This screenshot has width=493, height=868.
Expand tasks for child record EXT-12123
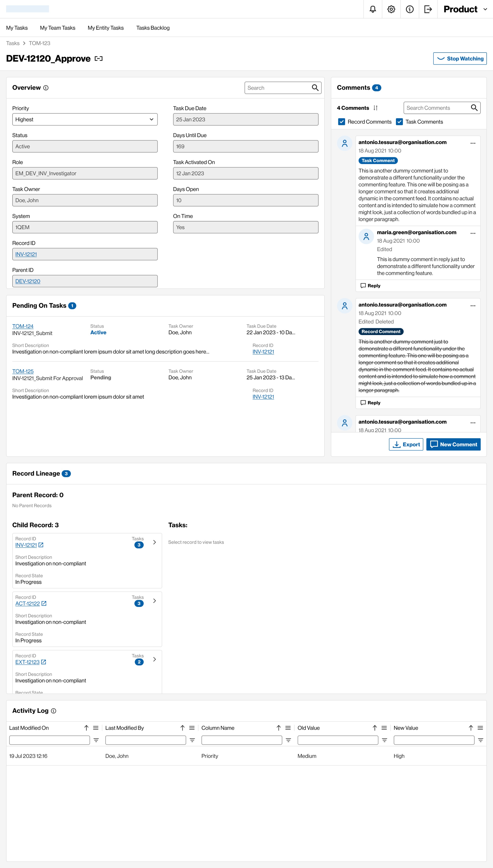(154, 659)
